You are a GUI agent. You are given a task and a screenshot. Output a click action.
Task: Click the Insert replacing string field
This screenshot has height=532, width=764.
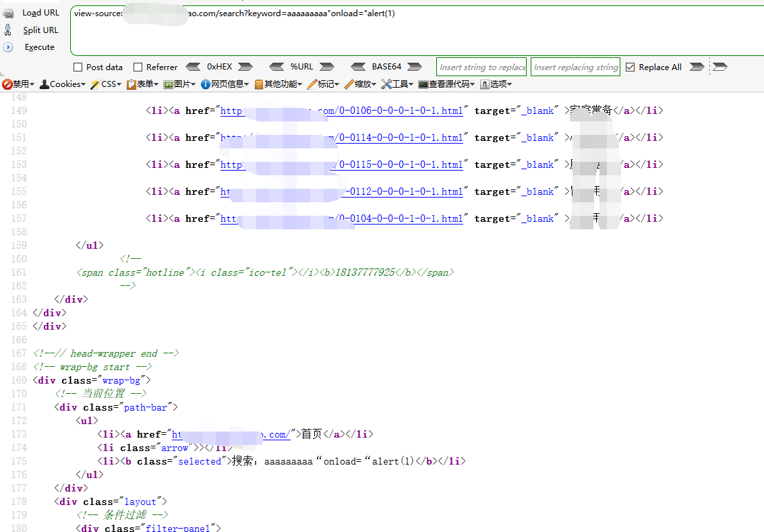click(x=575, y=67)
